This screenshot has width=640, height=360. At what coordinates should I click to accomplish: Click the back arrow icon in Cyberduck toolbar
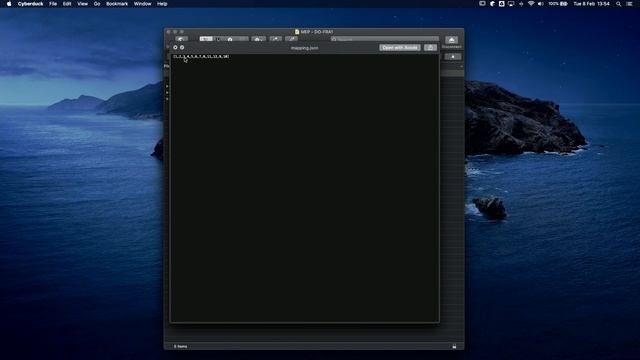pos(181,39)
